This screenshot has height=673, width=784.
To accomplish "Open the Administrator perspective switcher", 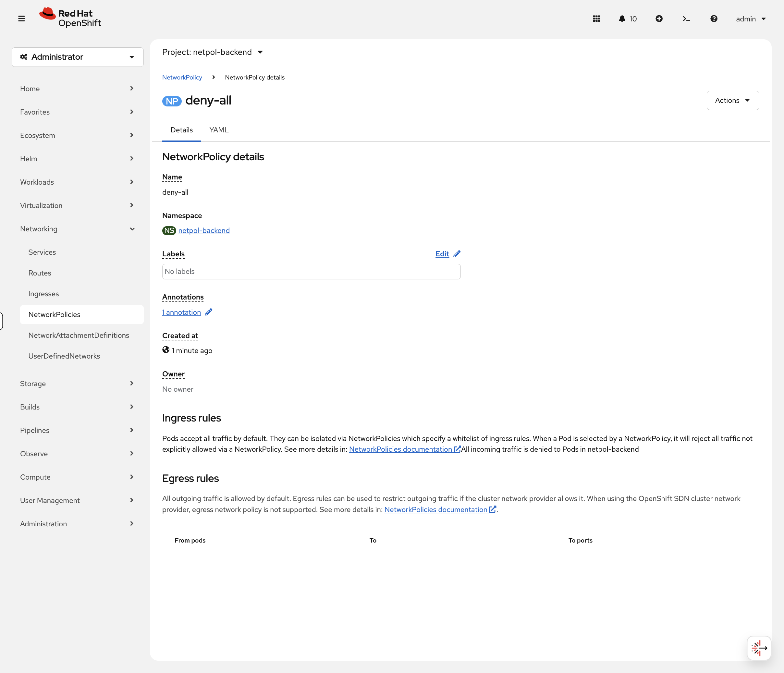I will [x=77, y=57].
